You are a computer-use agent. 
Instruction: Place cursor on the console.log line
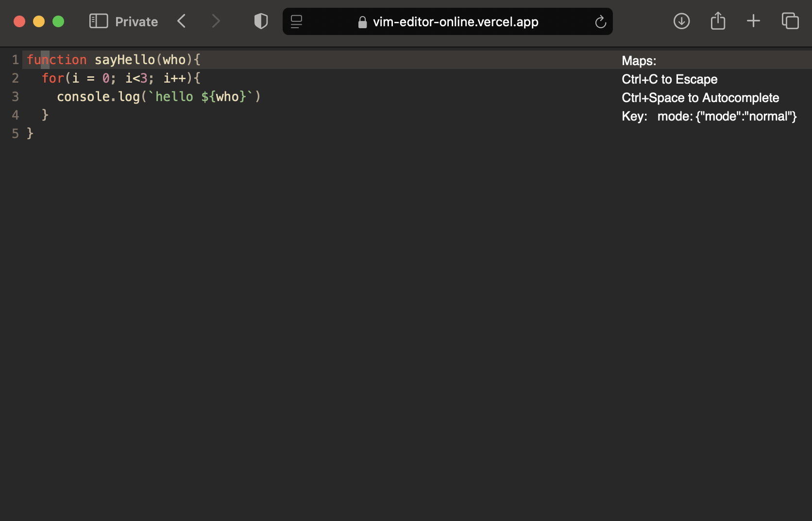pyautogui.click(x=159, y=97)
